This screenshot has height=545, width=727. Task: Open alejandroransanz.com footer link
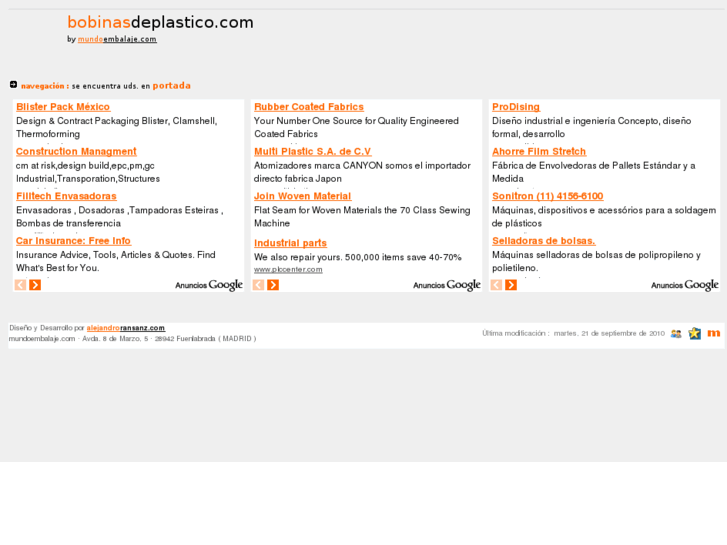(126, 328)
